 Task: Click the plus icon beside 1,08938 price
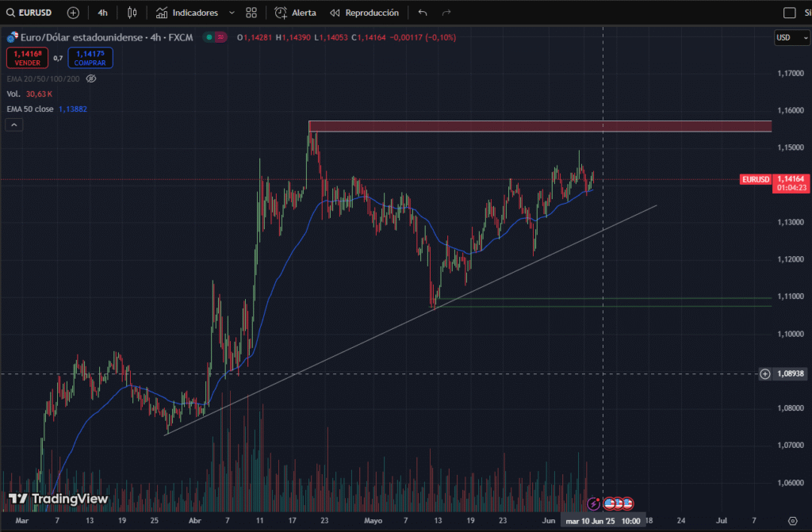pos(764,373)
